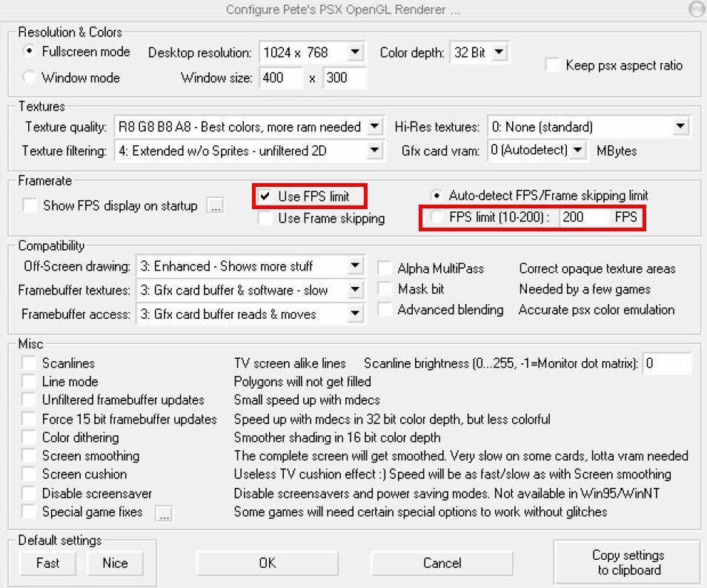This screenshot has height=588, width=707.
Task: Uncheck Use FPS limit checkbox
Action: click(x=265, y=196)
